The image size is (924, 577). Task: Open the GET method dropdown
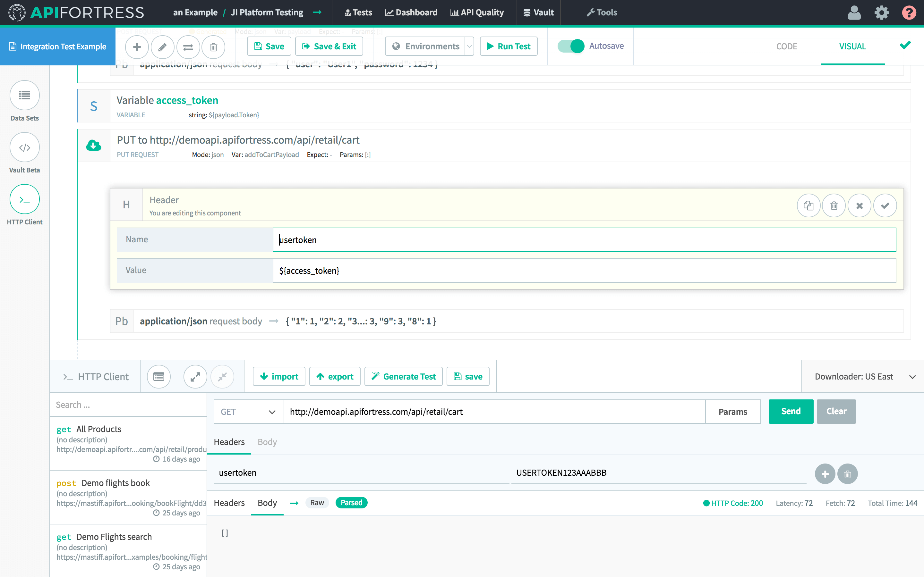pyautogui.click(x=248, y=412)
